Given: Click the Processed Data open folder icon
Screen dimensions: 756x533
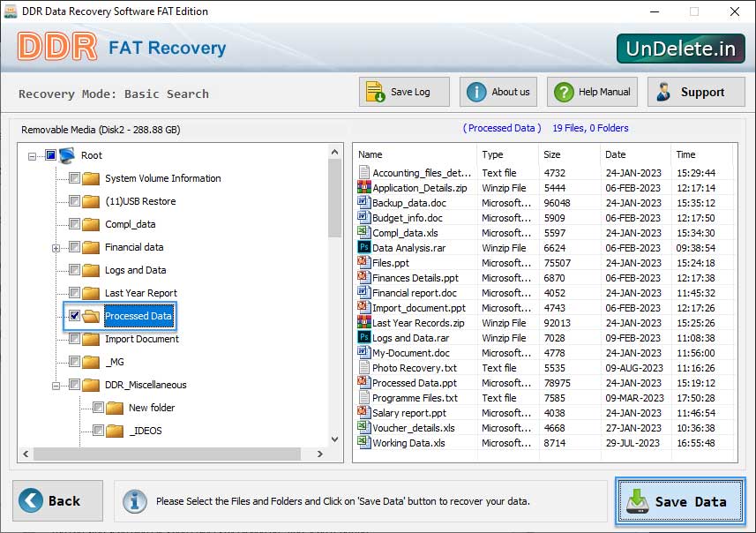Looking at the screenshot, I should click(x=91, y=316).
